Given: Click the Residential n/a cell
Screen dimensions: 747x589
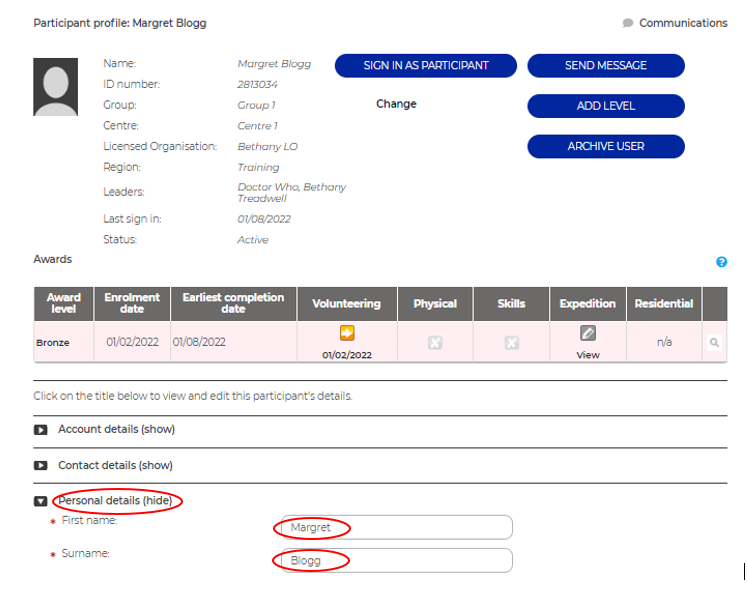Looking at the screenshot, I should [x=664, y=342].
